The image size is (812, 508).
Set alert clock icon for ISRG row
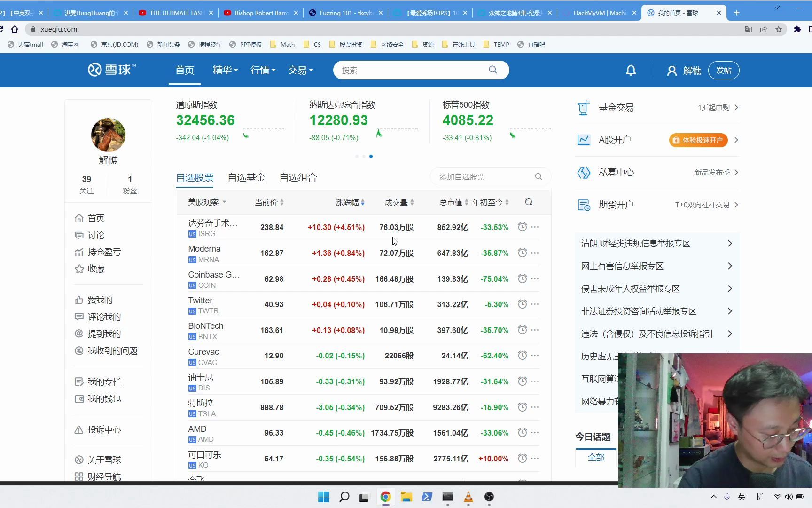(522, 227)
